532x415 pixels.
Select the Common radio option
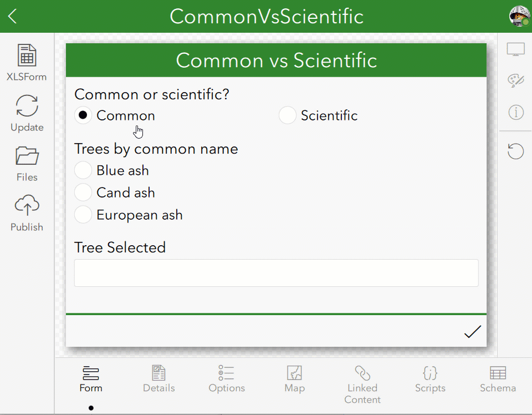[x=83, y=115]
